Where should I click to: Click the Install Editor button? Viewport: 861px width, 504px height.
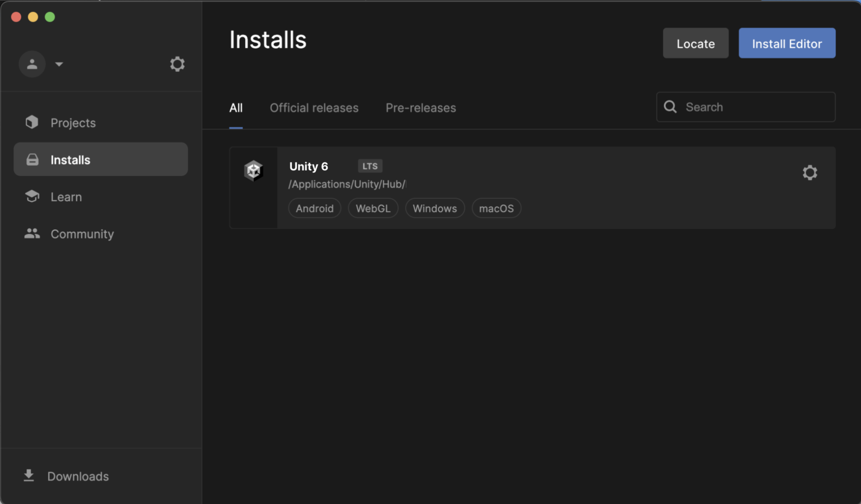coord(787,43)
